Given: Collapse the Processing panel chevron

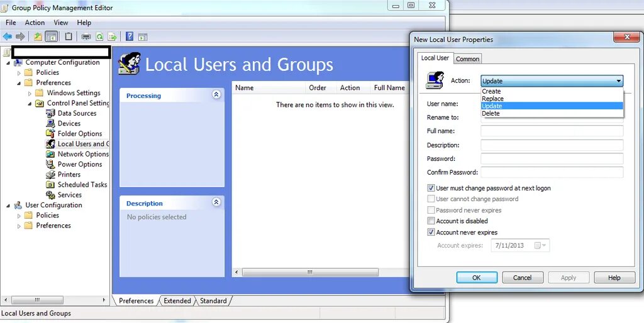Looking at the screenshot, I should point(216,94).
